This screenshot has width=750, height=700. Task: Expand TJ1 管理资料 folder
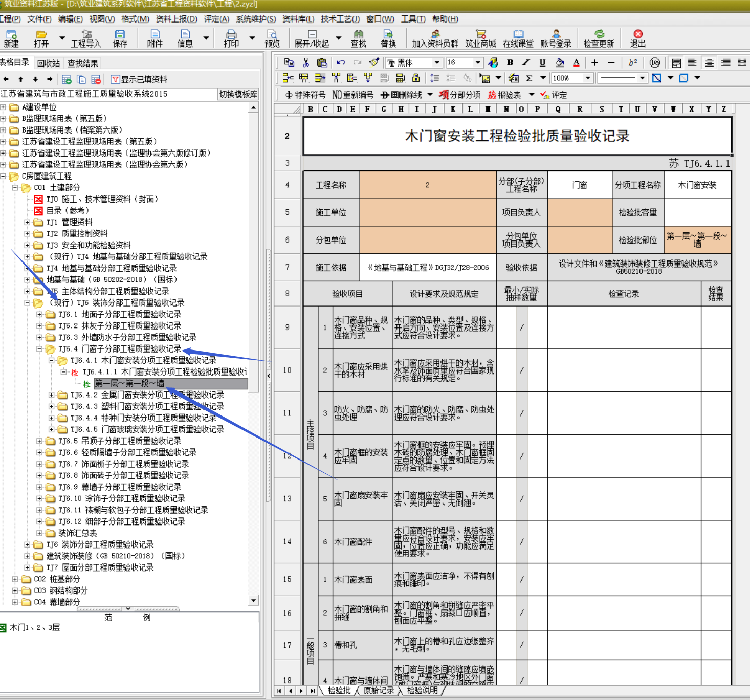(27, 222)
